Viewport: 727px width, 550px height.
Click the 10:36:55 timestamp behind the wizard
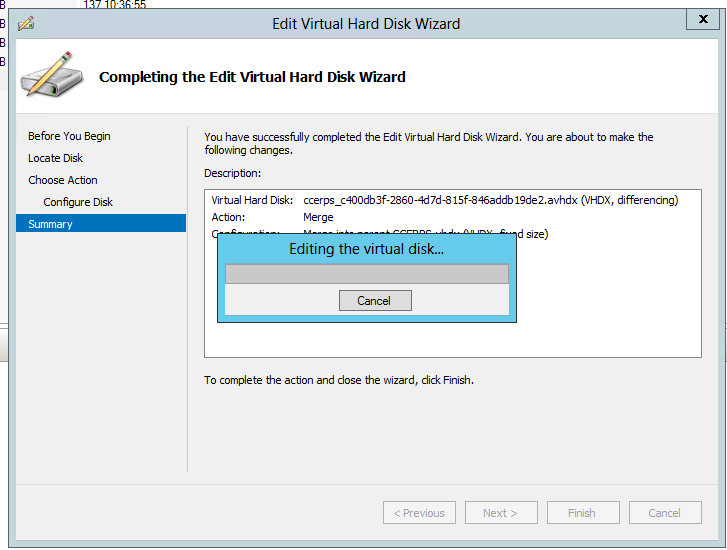coord(115,5)
